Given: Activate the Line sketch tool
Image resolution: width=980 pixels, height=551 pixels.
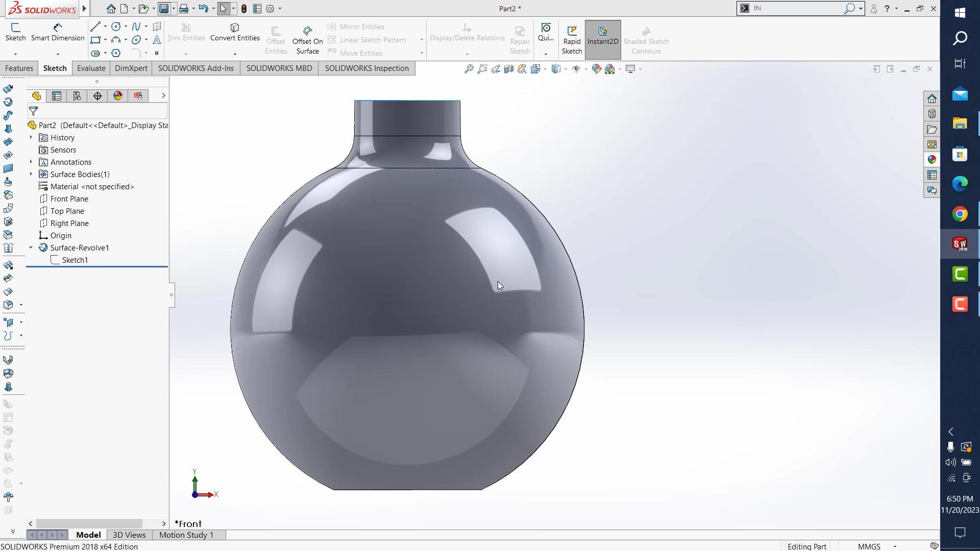Looking at the screenshot, I should point(95,27).
